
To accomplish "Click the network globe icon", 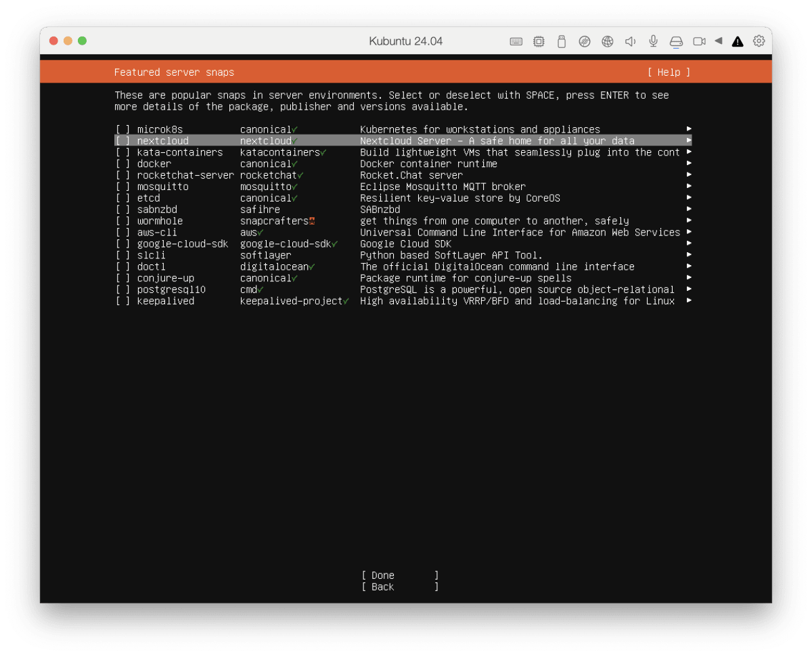I will click(x=608, y=41).
